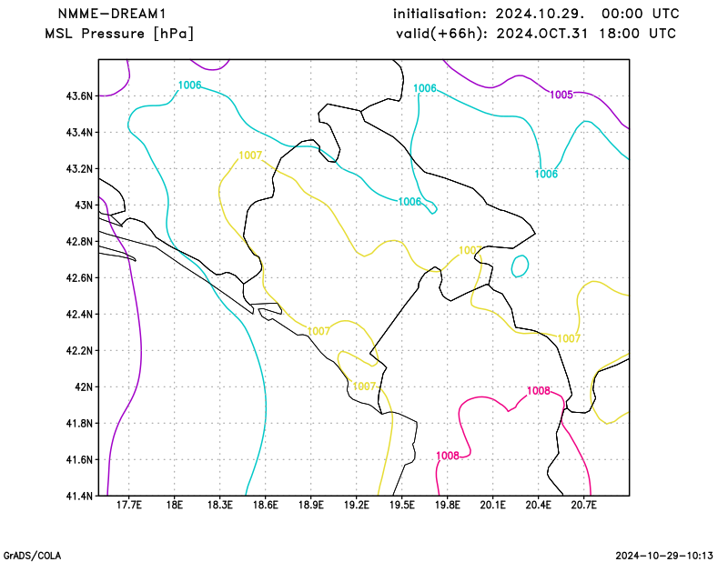This screenshot has width=728, height=562.
Task: Select the 42.2N latitude label
Action: point(79,350)
